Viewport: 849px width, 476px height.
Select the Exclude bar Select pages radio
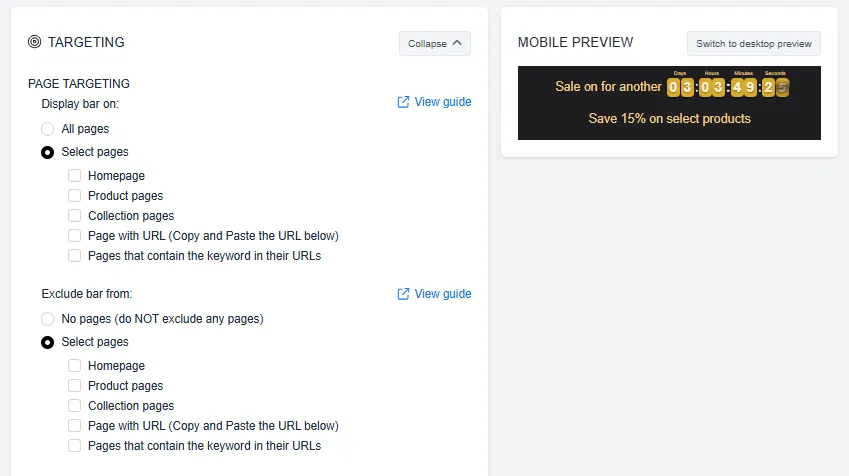(x=48, y=342)
